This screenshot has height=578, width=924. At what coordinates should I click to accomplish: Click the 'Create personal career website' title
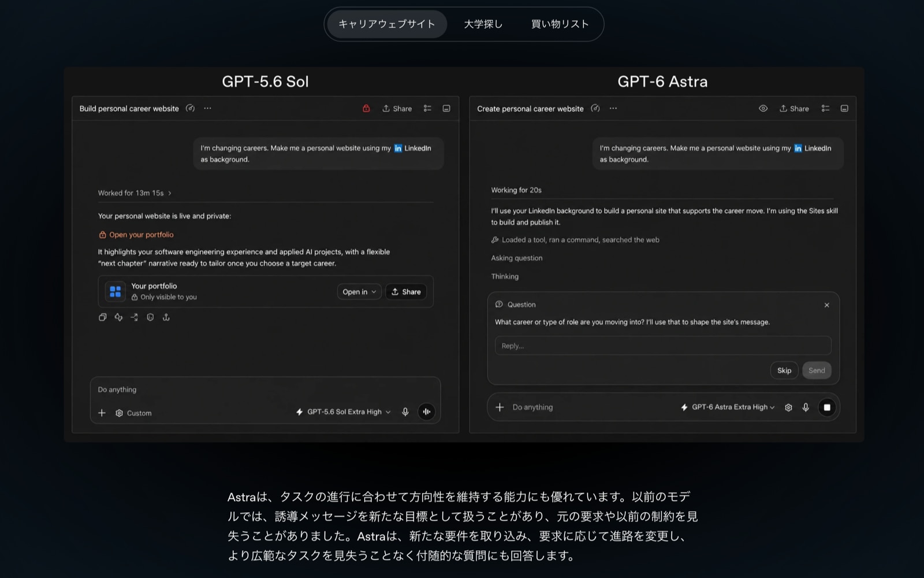(530, 109)
